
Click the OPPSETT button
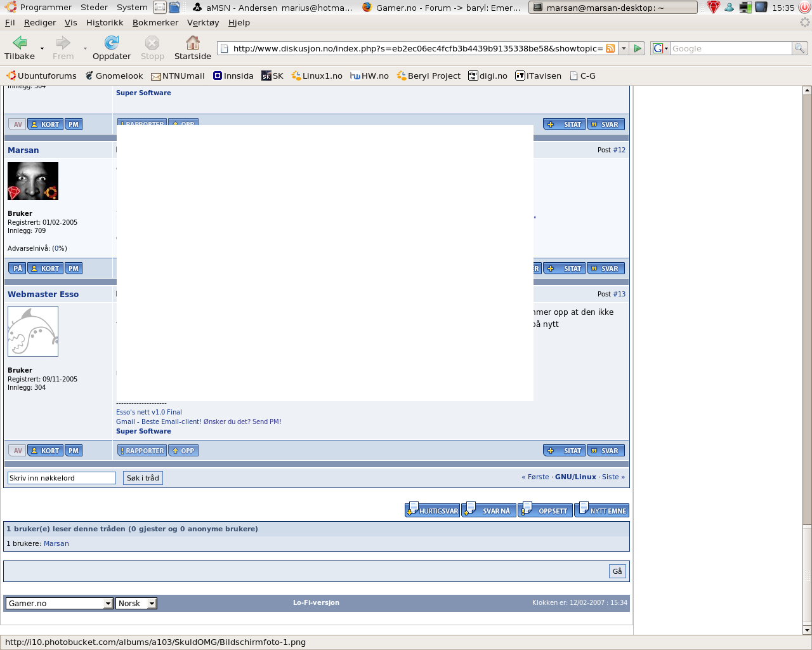[545, 510]
